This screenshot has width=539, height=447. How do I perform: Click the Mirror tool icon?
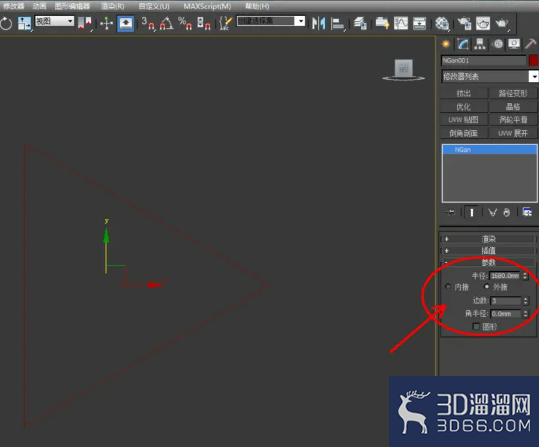coord(319,23)
